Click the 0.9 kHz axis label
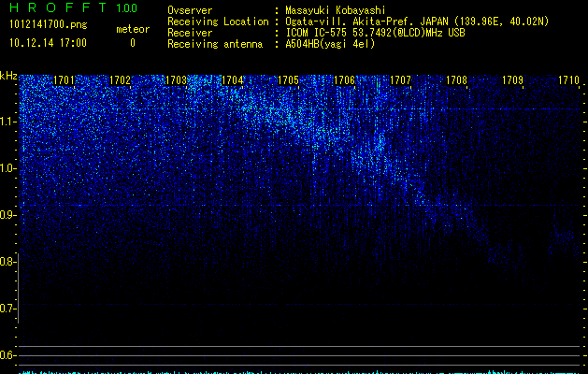588x374 pixels. point(8,215)
